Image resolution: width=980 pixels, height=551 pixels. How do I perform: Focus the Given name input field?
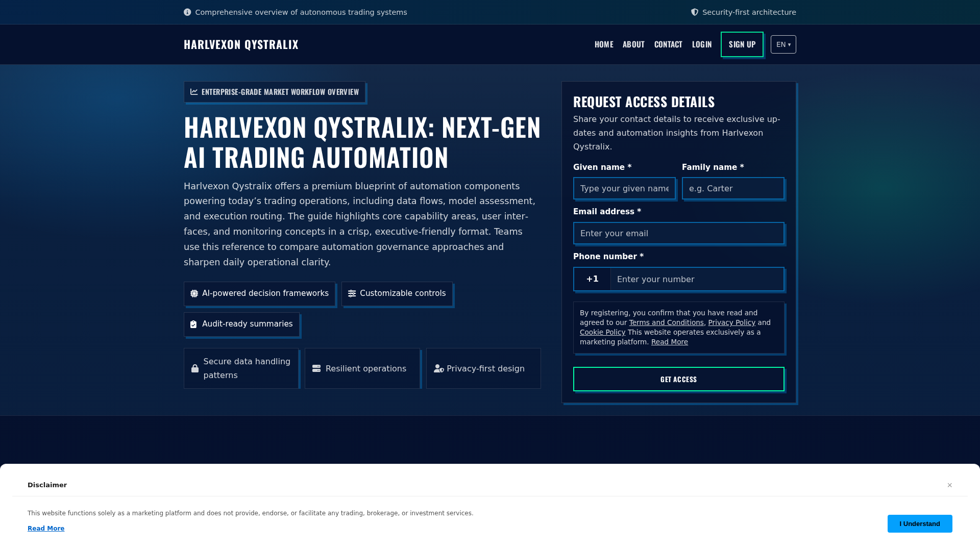(x=624, y=188)
